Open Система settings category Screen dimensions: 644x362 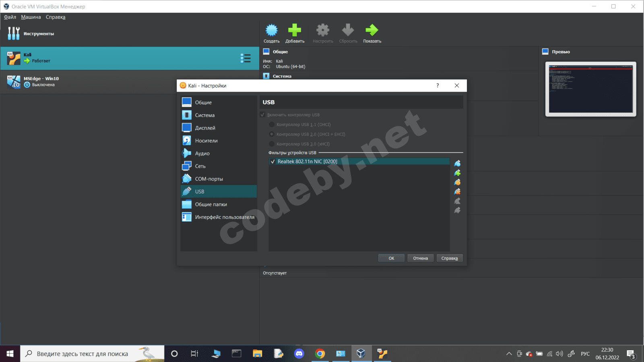coord(219,115)
